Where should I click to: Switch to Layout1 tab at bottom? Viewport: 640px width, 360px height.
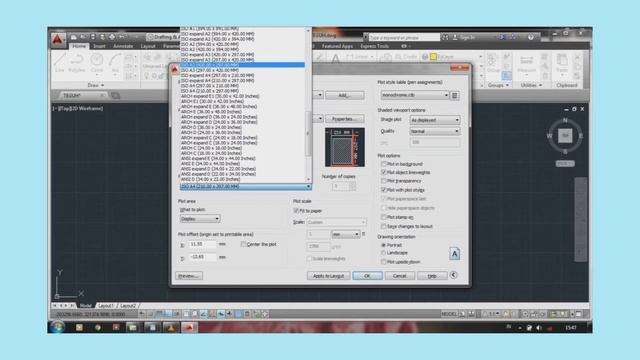[x=105, y=305]
